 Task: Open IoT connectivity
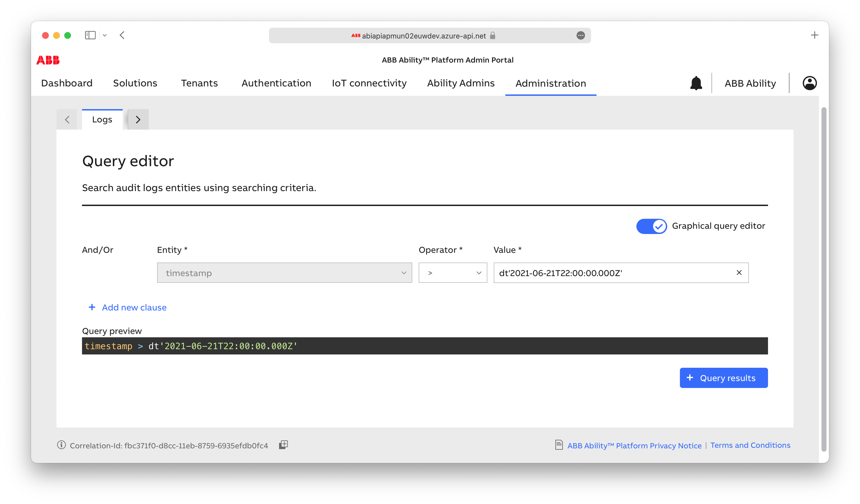coord(369,83)
